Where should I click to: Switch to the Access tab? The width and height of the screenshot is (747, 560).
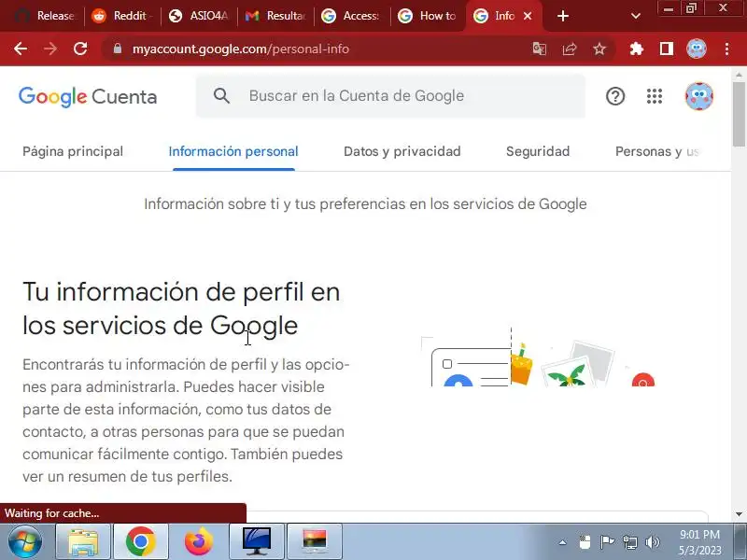351,16
